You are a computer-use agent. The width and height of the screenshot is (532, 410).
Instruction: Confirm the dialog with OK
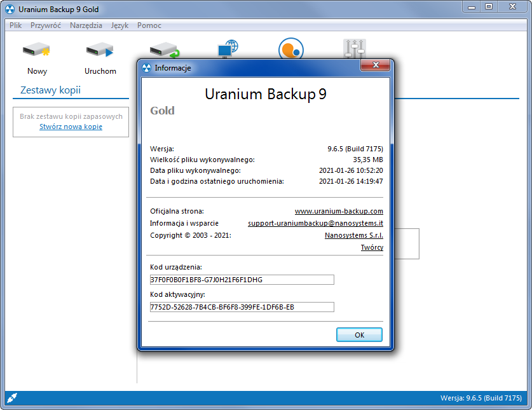point(359,335)
